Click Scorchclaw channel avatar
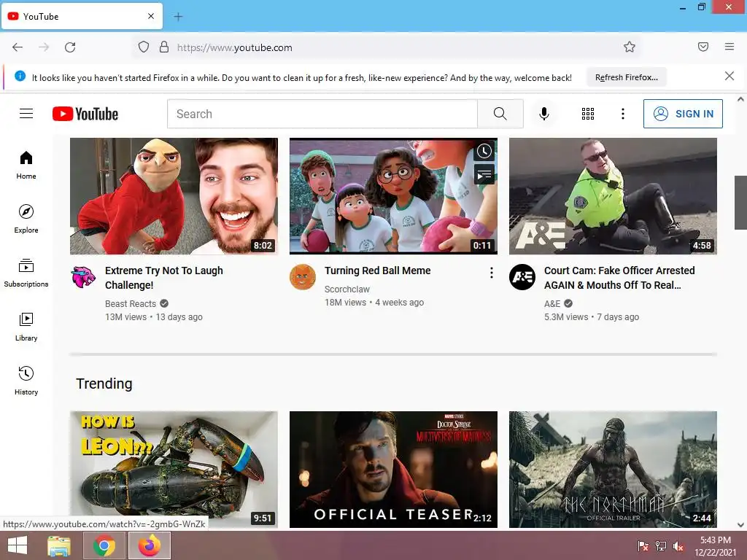This screenshot has width=747, height=560. pyautogui.click(x=303, y=277)
